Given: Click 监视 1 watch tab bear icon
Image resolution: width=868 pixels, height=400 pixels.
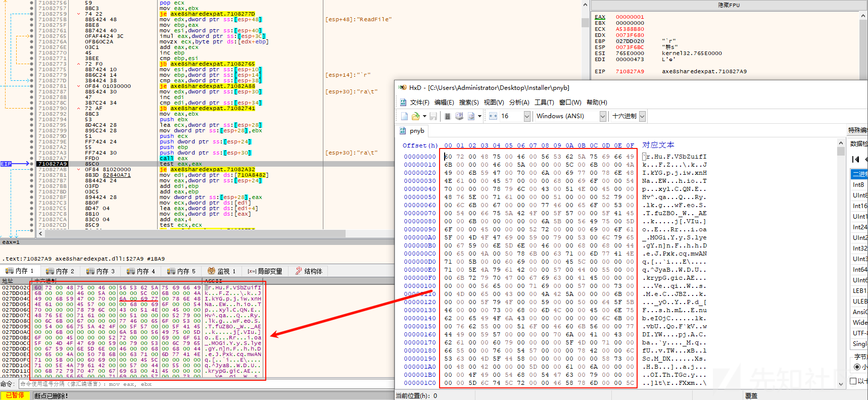Looking at the screenshot, I should pos(212,271).
